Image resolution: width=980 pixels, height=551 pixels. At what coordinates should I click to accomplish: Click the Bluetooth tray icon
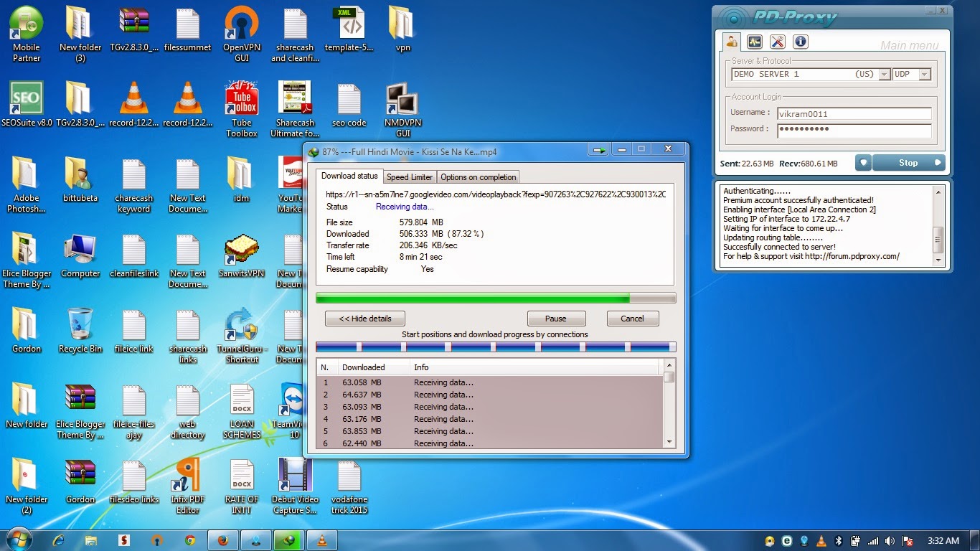(838, 541)
